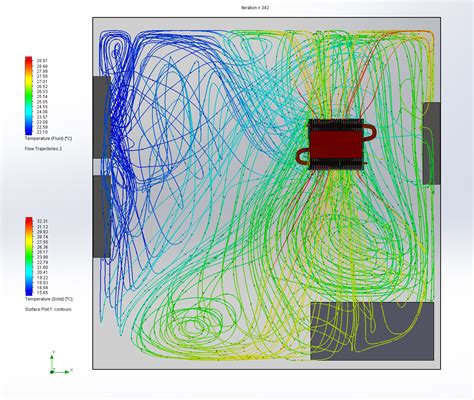Select the gray block on right wall
The width and height of the screenshot is (474, 400).
point(432,143)
